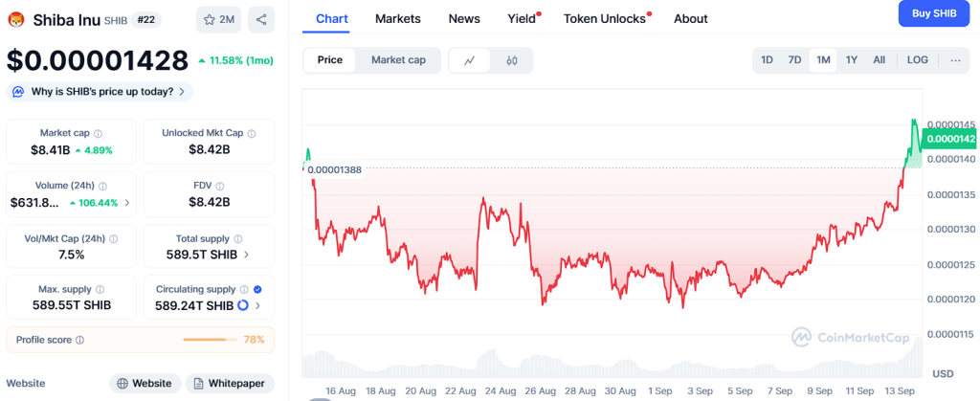Add SHIB to watchlist via star button
980x401 pixels.
(x=218, y=19)
